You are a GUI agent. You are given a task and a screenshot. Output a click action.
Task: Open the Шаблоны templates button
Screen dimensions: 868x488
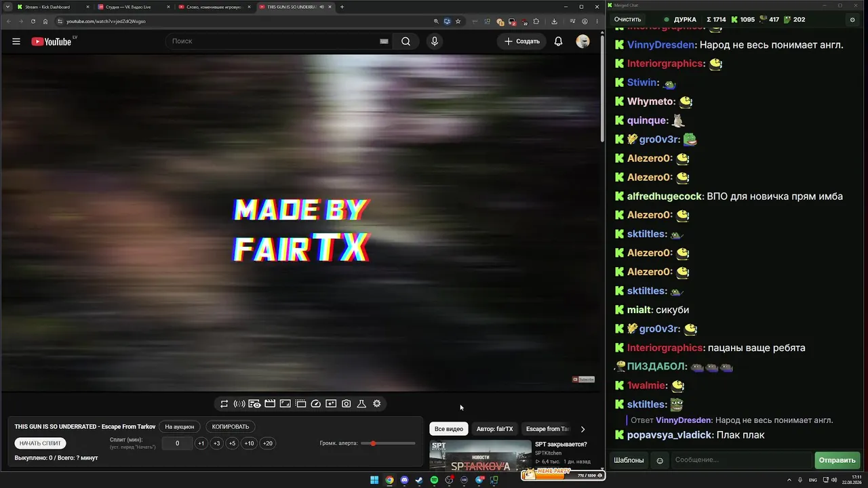[x=629, y=461]
